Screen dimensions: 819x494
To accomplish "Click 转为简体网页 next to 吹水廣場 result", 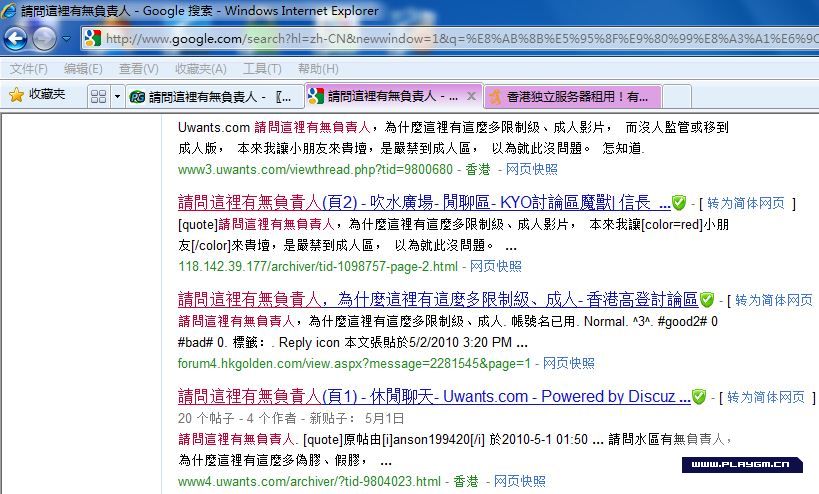I will pos(746,203).
